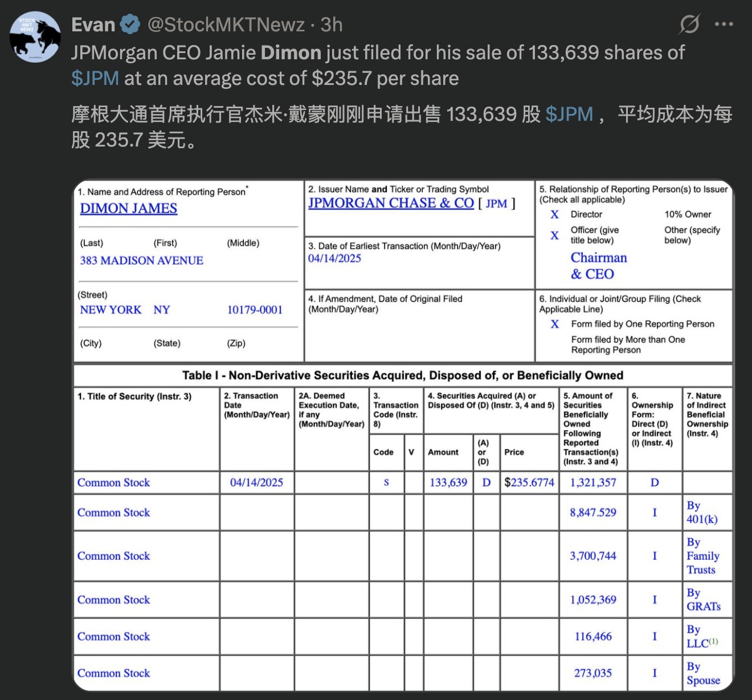Click the Officer X checkbox mark
Viewport: 752px width, 700px height.
pyautogui.click(x=555, y=235)
